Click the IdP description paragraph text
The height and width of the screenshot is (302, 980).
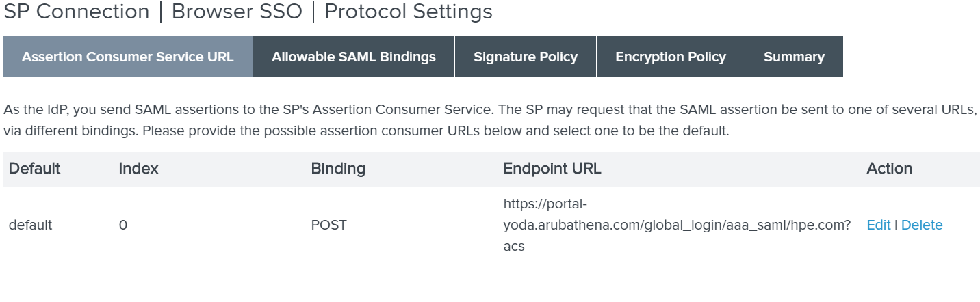coord(479,120)
